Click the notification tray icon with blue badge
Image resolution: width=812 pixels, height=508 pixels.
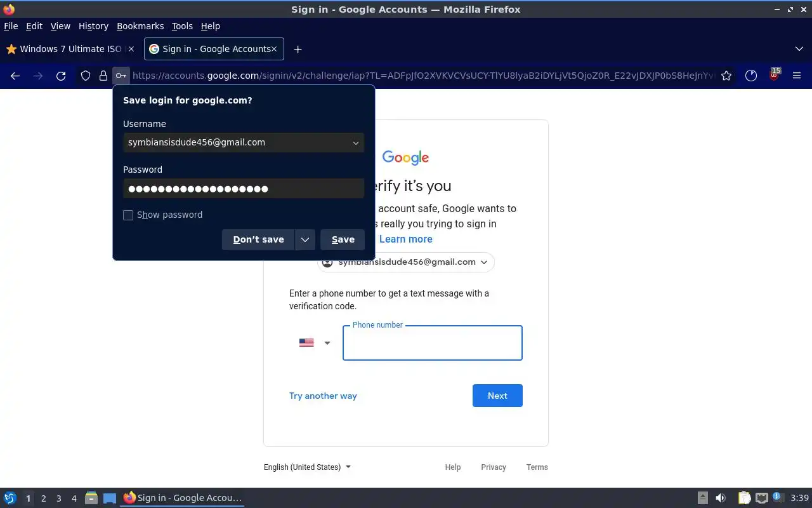click(x=778, y=497)
